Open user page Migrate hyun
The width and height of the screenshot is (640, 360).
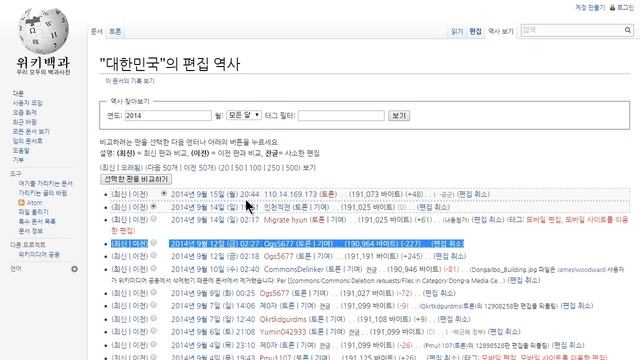285,220
